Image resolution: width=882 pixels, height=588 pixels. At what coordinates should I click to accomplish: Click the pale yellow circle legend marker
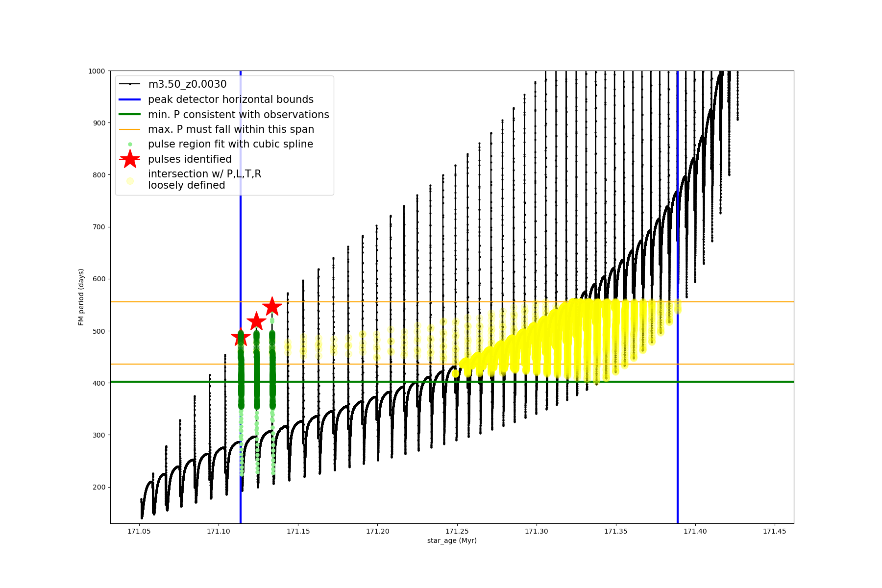[130, 181]
